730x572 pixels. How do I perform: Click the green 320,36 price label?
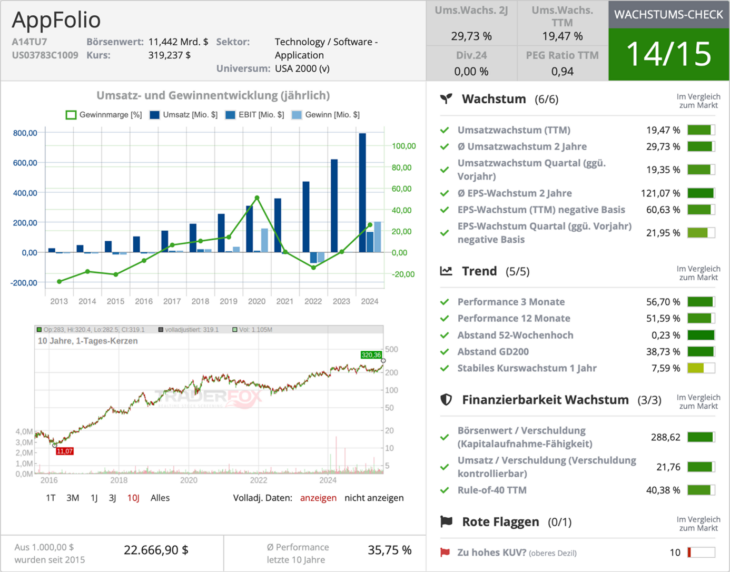point(371,355)
